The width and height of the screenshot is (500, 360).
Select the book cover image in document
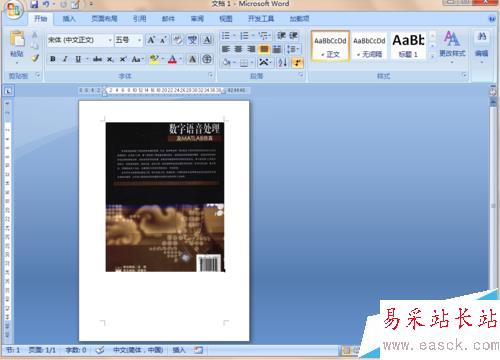(165, 197)
